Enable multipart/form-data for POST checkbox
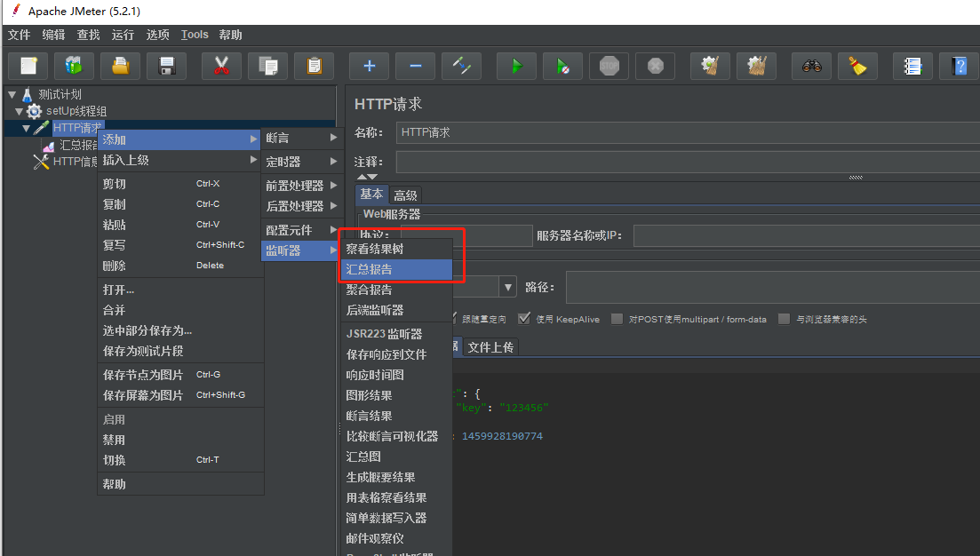The height and width of the screenshot is (556, 980). [x=617, y=319]
